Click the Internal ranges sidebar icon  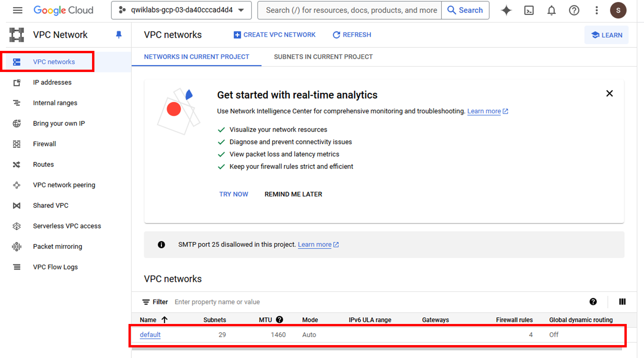click(16, 103)
